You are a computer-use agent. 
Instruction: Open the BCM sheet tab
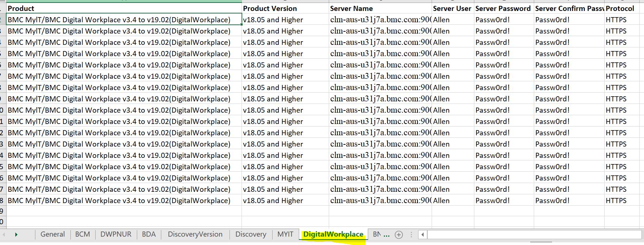(82, 234)
